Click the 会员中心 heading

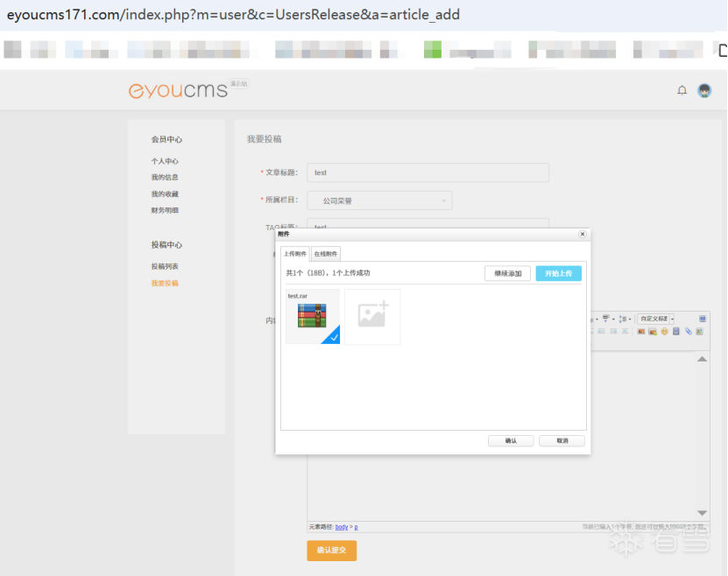(x=166, y=139)
